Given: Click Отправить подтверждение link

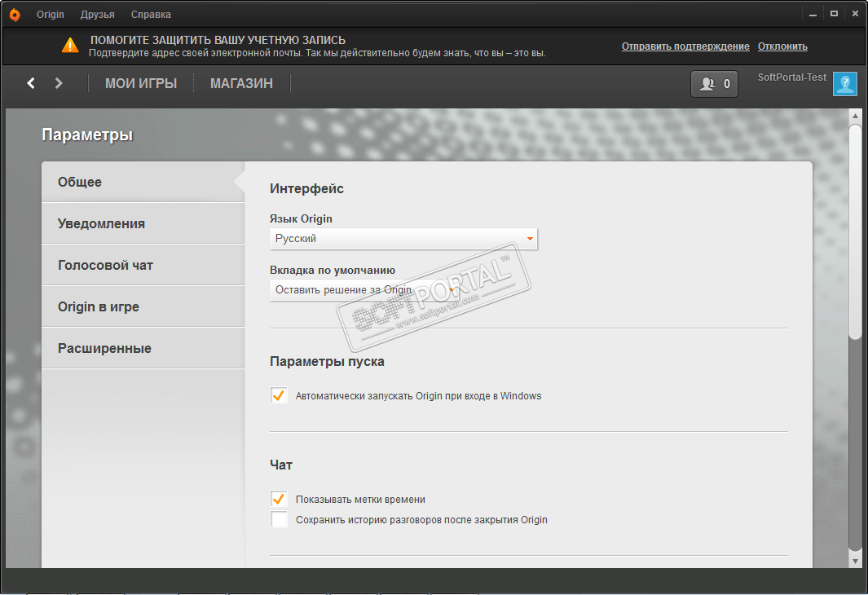Looking at the screenshot, I should point(685,46).
